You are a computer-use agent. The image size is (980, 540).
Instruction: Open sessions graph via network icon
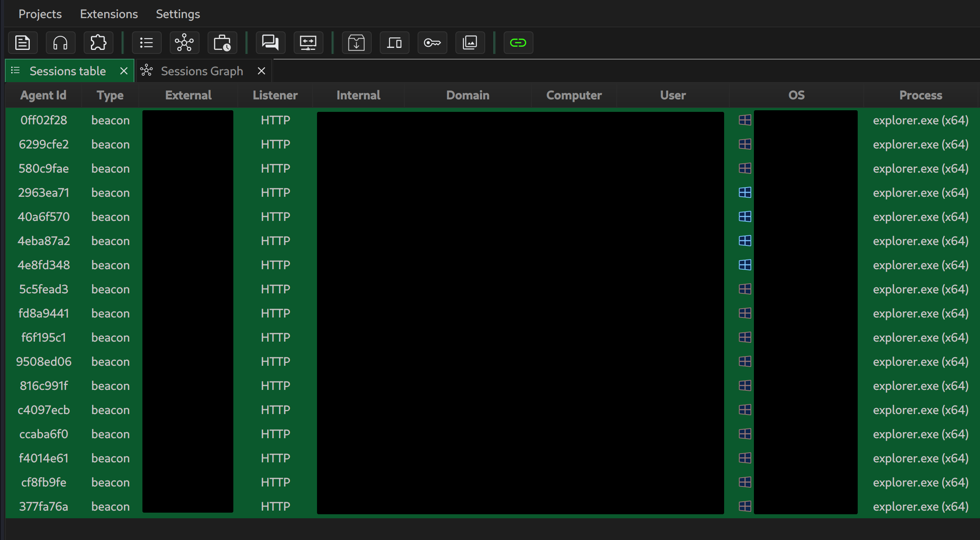[x=184, y=43]
